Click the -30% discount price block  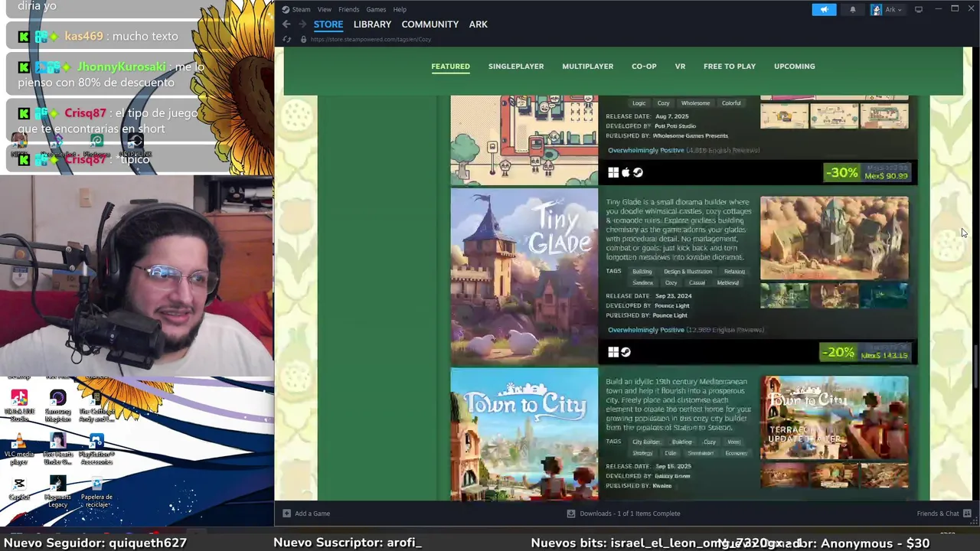867,172
